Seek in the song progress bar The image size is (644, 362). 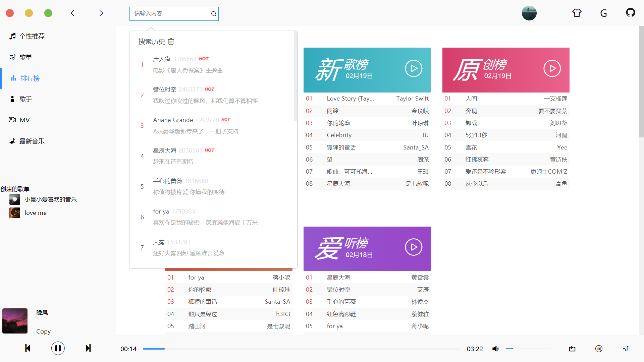[302, 349]
